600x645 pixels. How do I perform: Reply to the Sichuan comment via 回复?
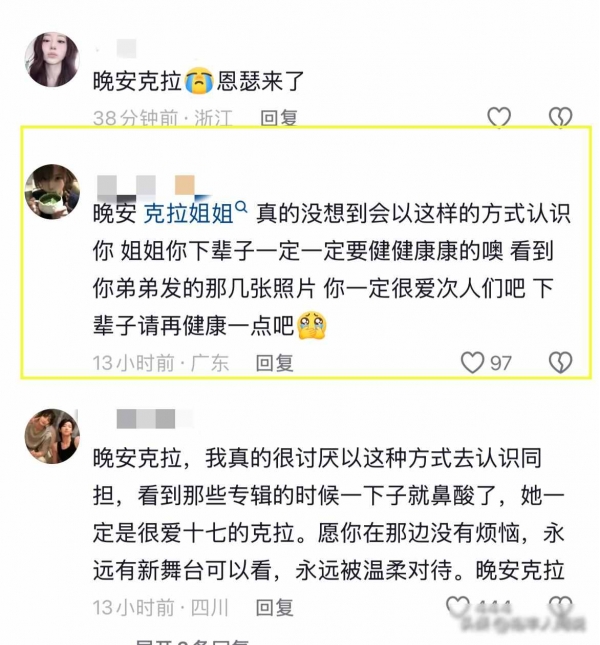click(x=274, y=608)
